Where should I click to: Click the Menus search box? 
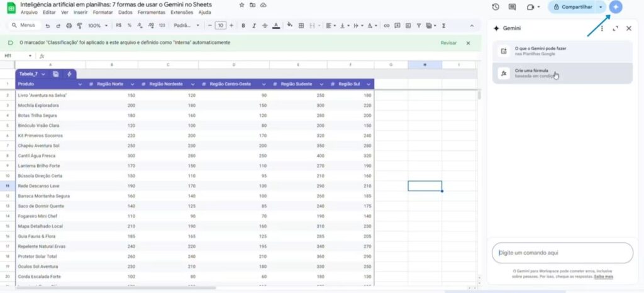25,25
